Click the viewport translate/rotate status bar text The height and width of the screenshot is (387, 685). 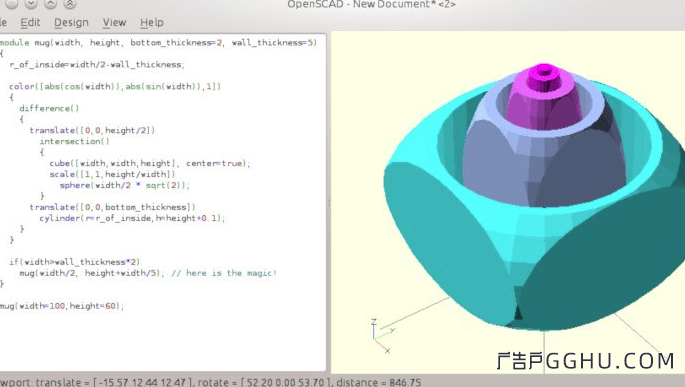(x=211, y=382)
